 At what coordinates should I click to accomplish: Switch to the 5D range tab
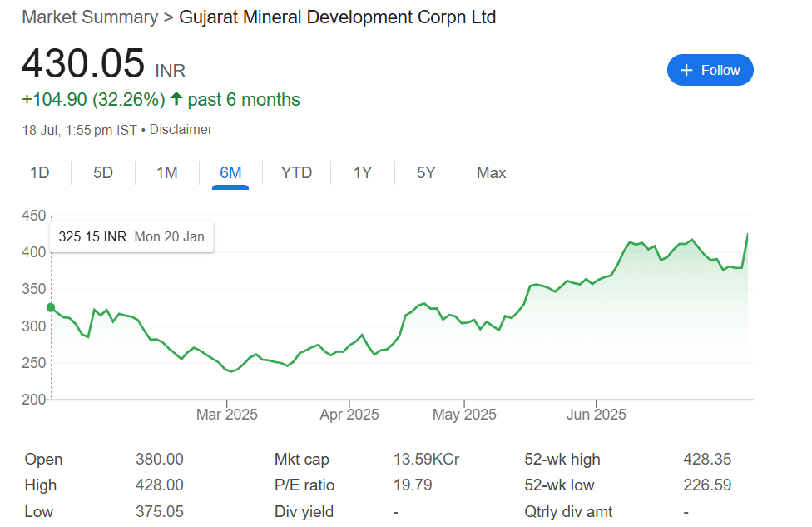pos(103,172)
